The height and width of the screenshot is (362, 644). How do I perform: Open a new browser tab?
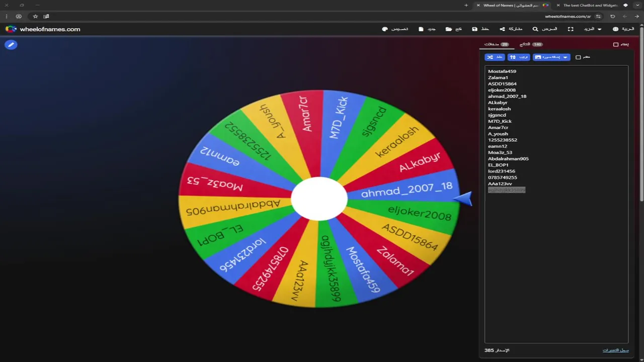[x=466, y=5]
